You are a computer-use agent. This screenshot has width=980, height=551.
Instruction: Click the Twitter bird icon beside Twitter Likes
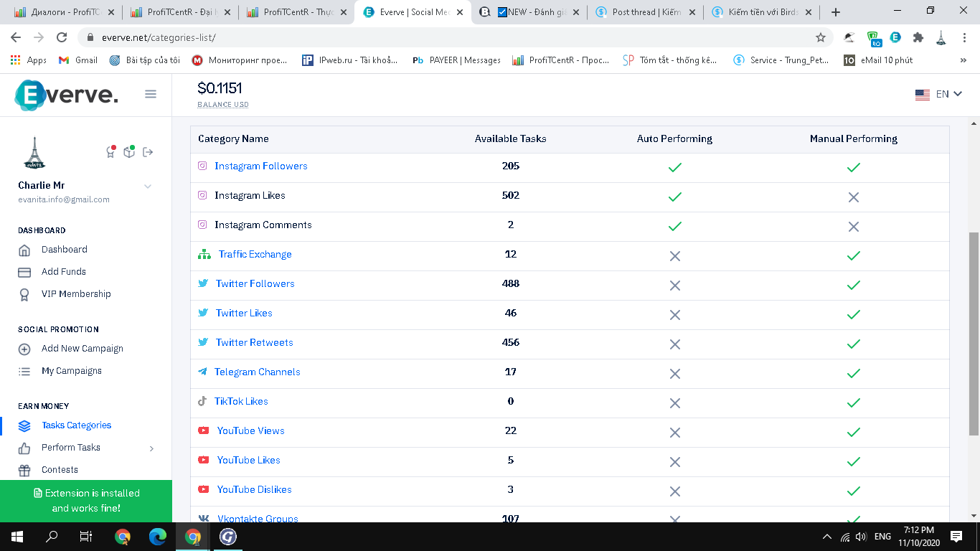[x=203, y=313]
